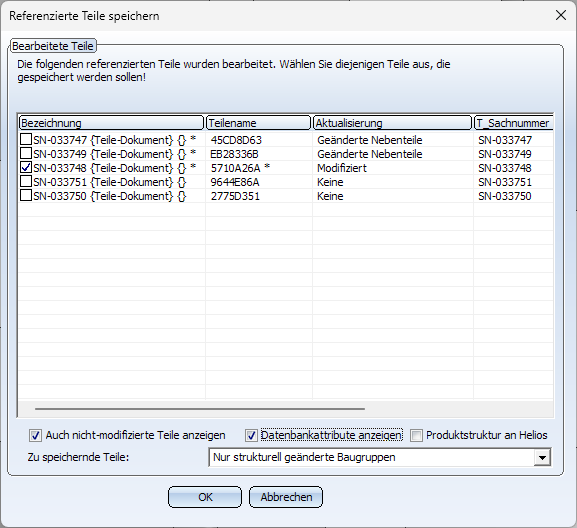Screen dimensions: 577x528
Task: Click 'Keine' in the SN-033751 row
Action: pos(330,182)
